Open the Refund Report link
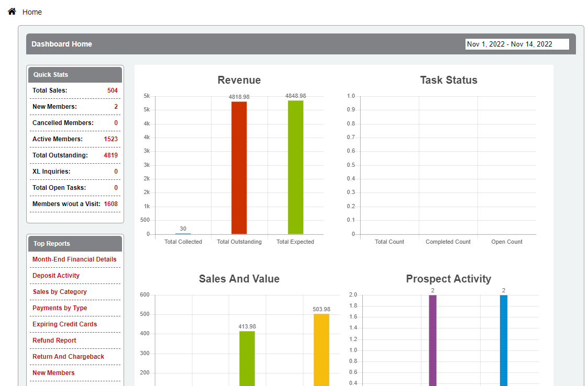The width and height of the screenshot is (588, 386). [x=54, y=340]
